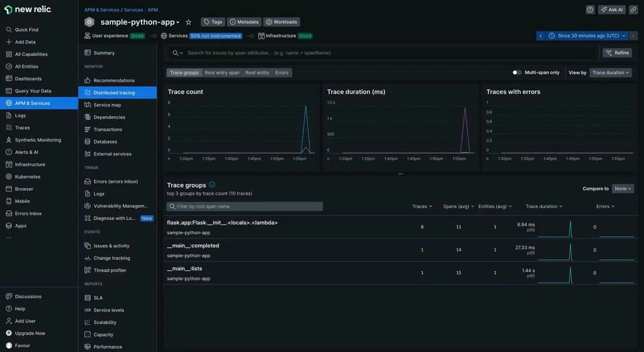The height and width of the screenshot is (352, 644).
Task: Open Services - APM breadcrumb link
Action: [141, 10]
